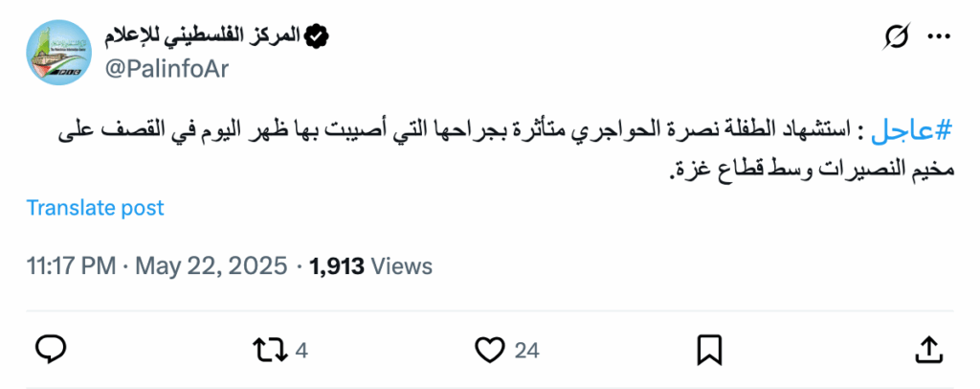Open the 1,913 Views count
The image size is (980, 389).
tap(371, 265)
